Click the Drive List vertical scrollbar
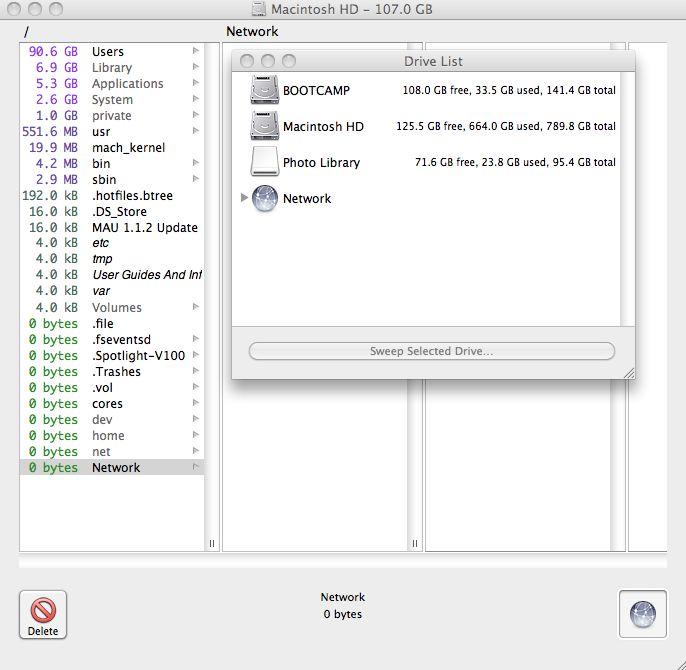 (x=627, y=199)
